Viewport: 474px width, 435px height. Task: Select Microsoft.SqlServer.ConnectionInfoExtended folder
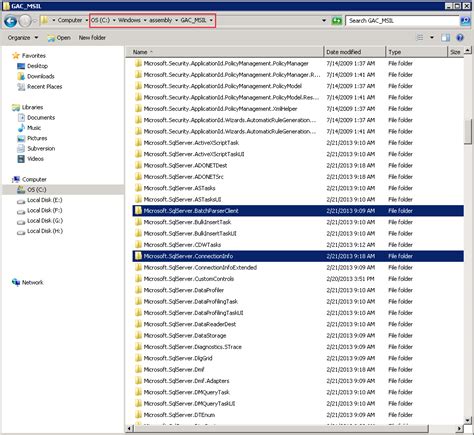pos(298,267)
